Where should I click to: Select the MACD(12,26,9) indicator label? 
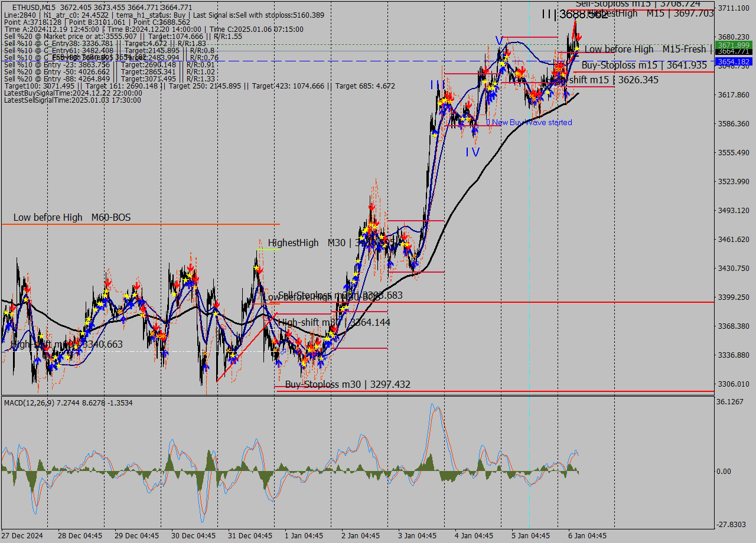tap(69, 403)
